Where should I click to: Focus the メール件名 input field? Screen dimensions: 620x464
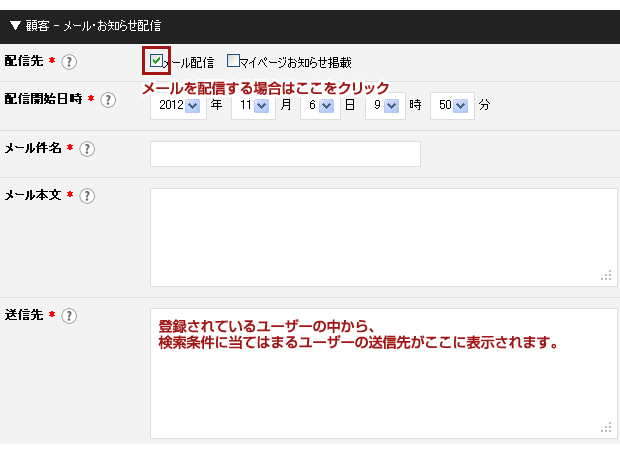[x=285, y=154]
